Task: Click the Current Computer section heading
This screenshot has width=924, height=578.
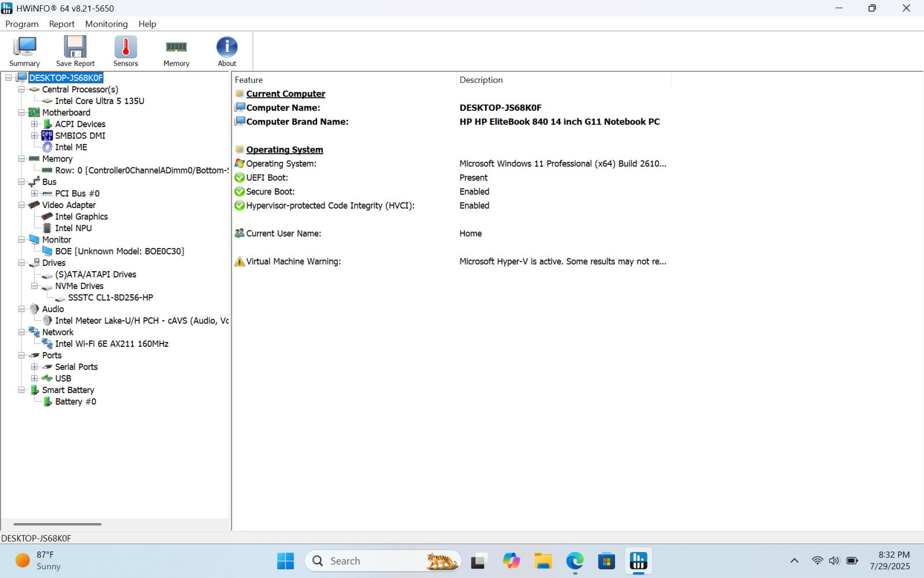Action: click(x=286, y=94)
